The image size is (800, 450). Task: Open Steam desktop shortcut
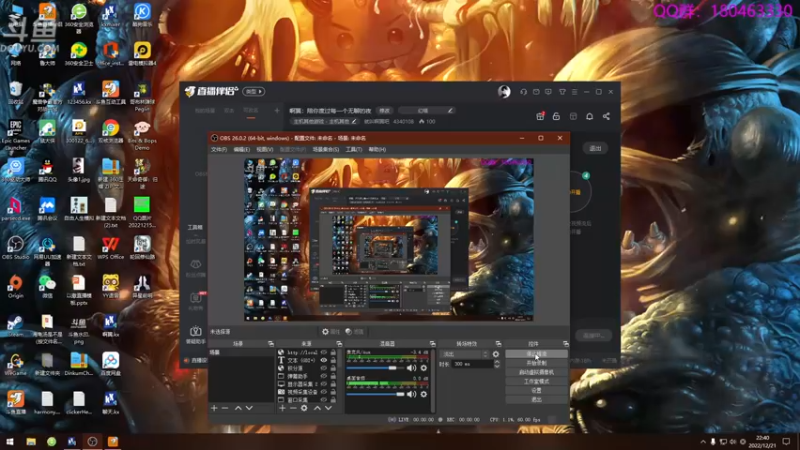pos(15,326)
